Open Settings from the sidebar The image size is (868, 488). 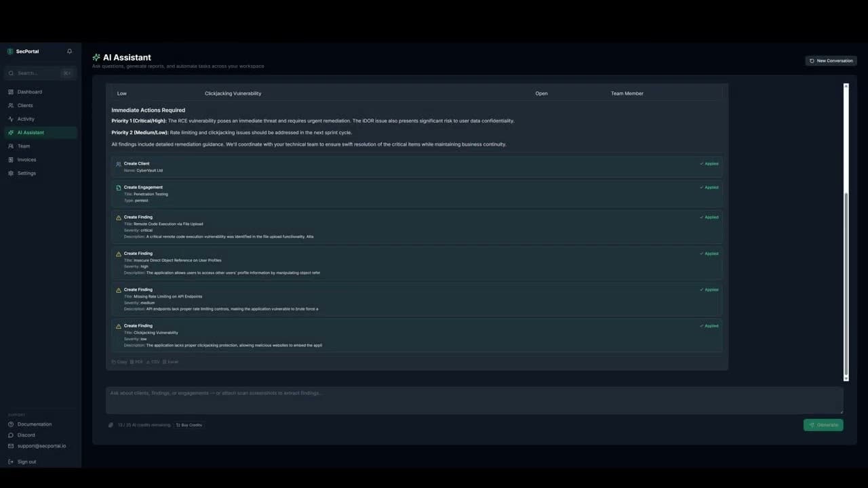click(10, 173)
